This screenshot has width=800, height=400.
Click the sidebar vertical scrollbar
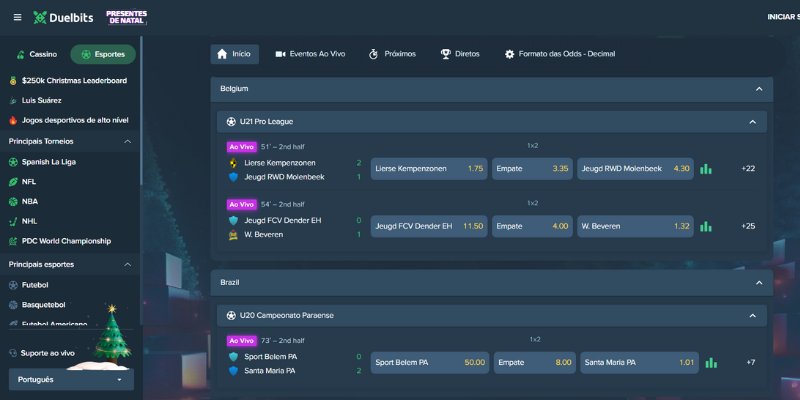(x=141, y=110)
